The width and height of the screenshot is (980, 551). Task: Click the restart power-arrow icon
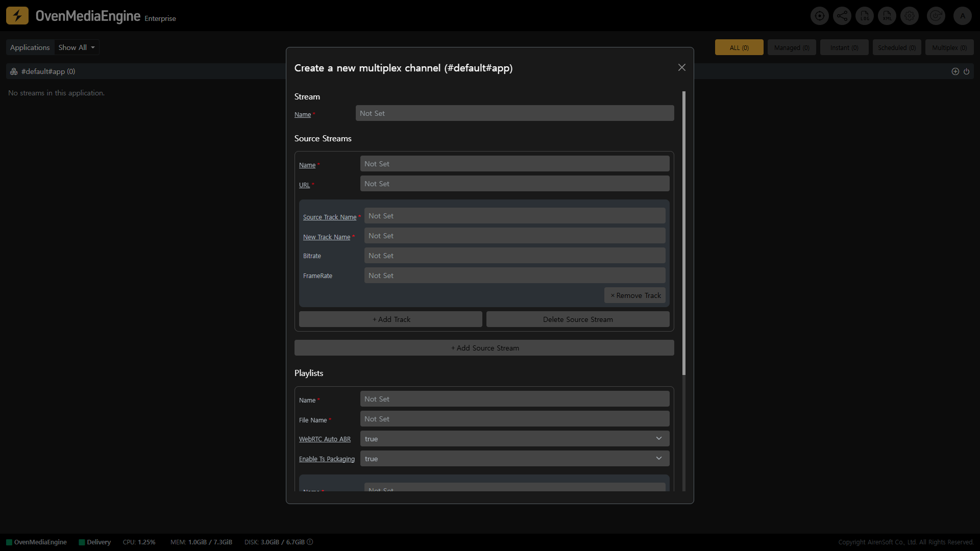click(x=936, y=16)
